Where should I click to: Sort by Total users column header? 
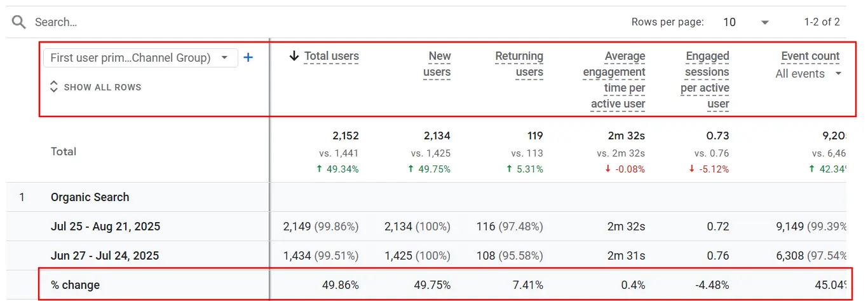point(331,56)
